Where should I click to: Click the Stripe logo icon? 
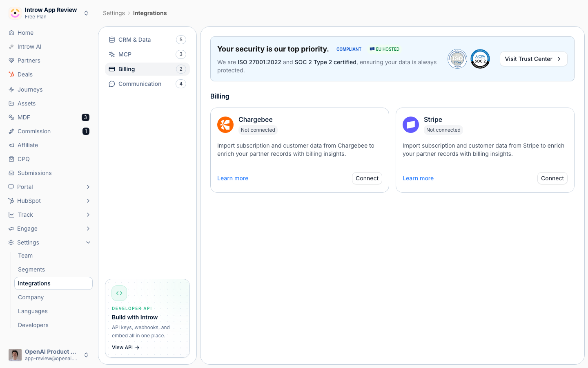[411, 125]
